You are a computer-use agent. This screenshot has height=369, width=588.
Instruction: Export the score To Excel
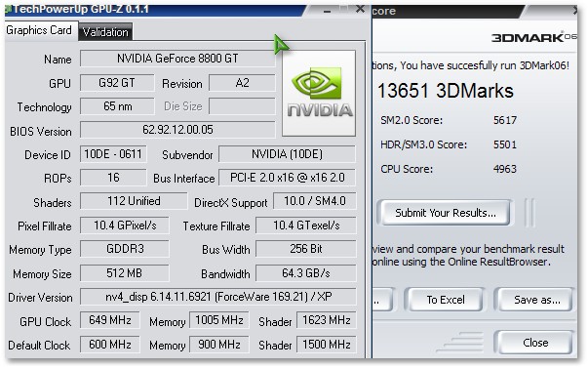445,300
